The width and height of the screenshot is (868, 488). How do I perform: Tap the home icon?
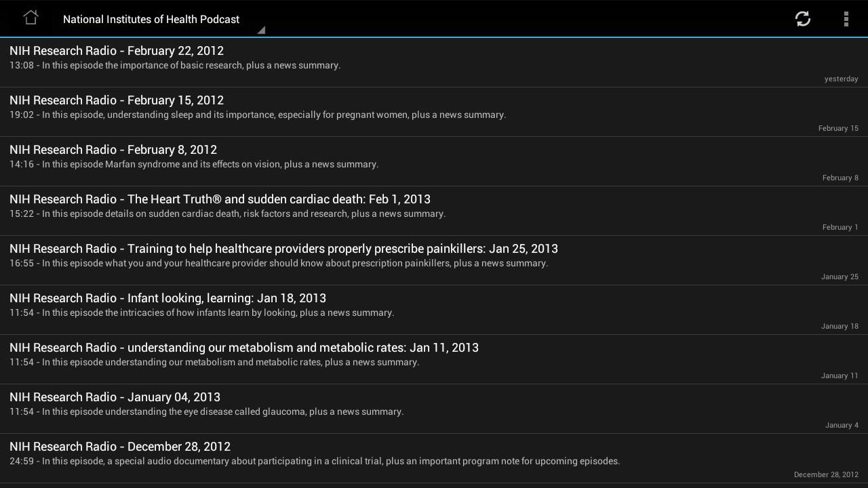[31, 18]
